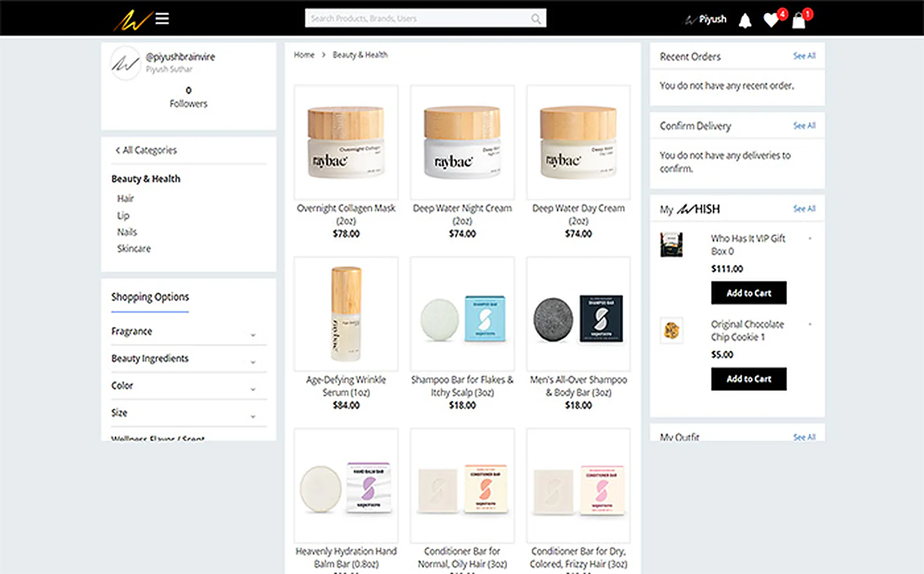The height and width of the screenshot is (574, 924).
Task: Click the site logo in header
Action: coord(132,20)
